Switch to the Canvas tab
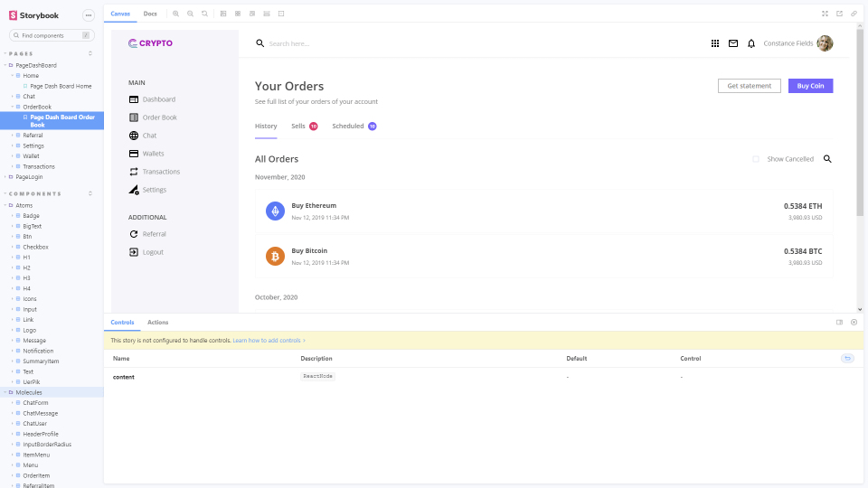 tap(120, 14)
